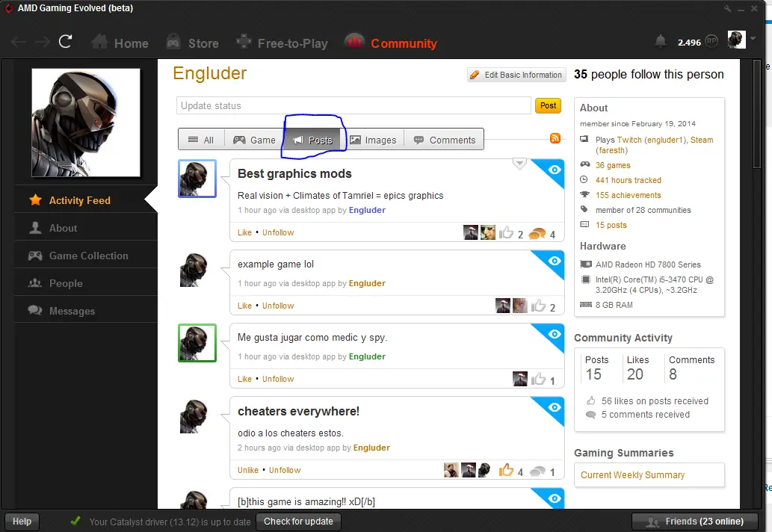The image size is (772, 532).
Task: Unlike the cheaters everywhere post
Action: click(247, 470)
